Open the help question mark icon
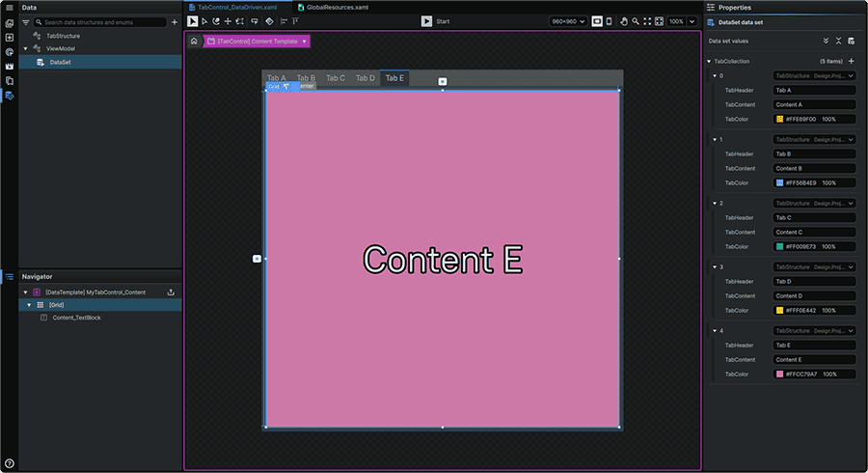 point(9,463)
